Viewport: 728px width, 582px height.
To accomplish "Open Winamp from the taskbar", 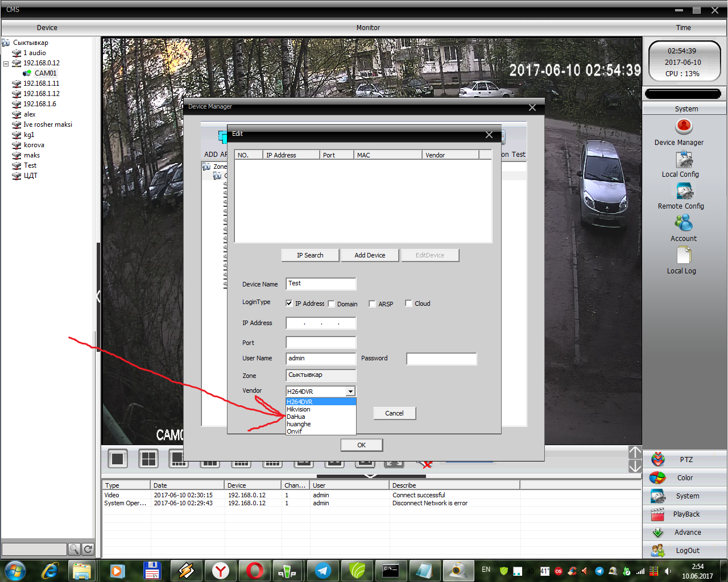I will coord(187,570).
